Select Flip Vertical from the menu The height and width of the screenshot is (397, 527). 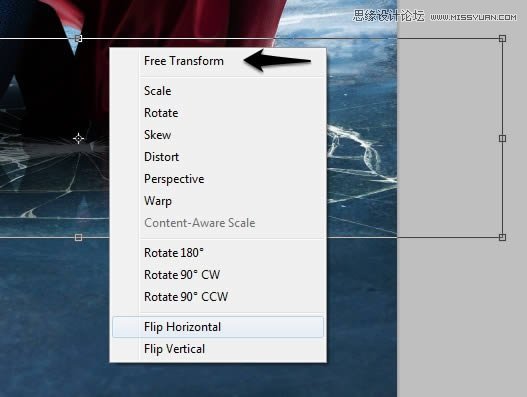coord(218,349)
